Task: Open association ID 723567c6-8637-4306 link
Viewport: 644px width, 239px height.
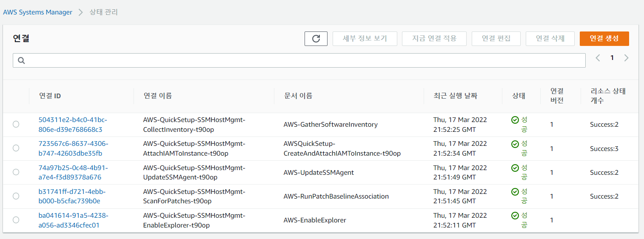Action: tap(73, 148)
